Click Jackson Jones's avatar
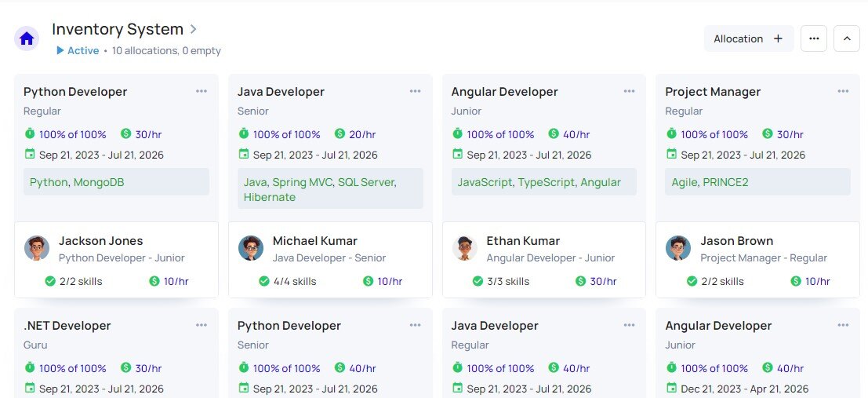Viewport: 868px width, 398px height. click(x=37, y=248)
